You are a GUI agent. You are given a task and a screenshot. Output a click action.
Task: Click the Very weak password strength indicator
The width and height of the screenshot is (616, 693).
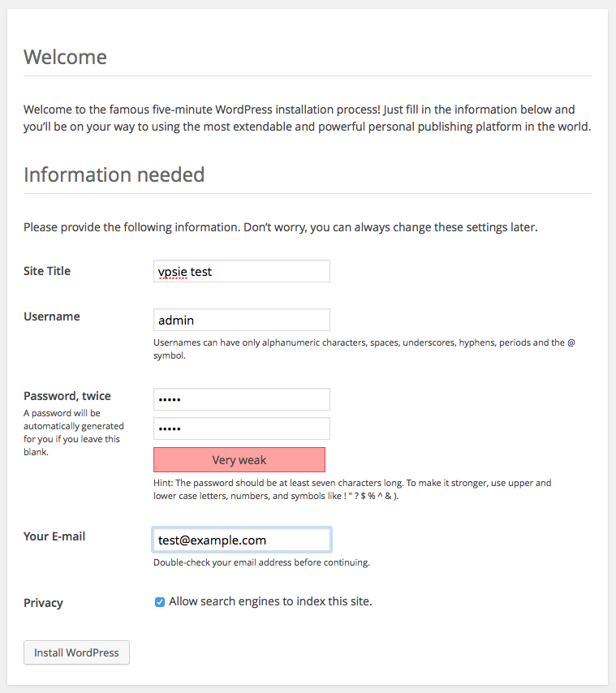pyautogui.click(x=239, y=459)
